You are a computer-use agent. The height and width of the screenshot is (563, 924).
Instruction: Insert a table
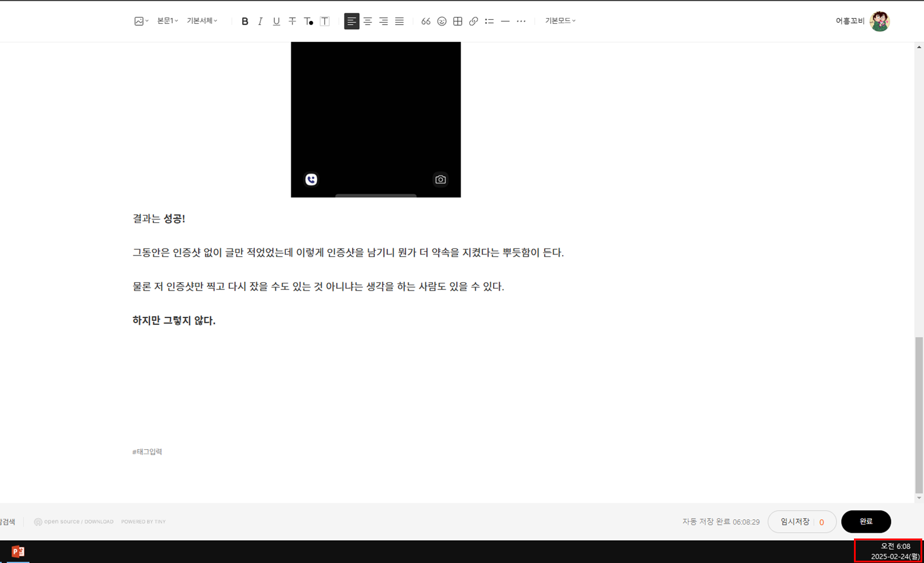[x=458, y=22]
